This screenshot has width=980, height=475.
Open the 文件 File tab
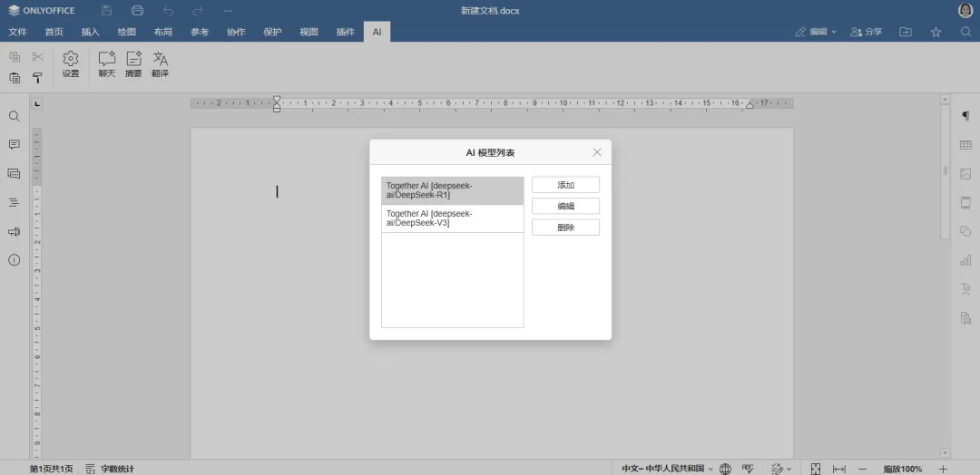tap(17, 32)
